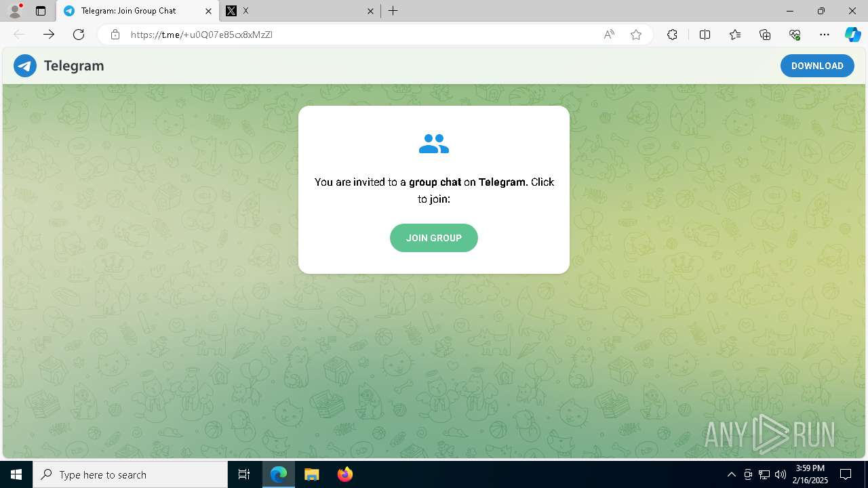
Task: Toggle Split screen view
Action: coord(705,35)
